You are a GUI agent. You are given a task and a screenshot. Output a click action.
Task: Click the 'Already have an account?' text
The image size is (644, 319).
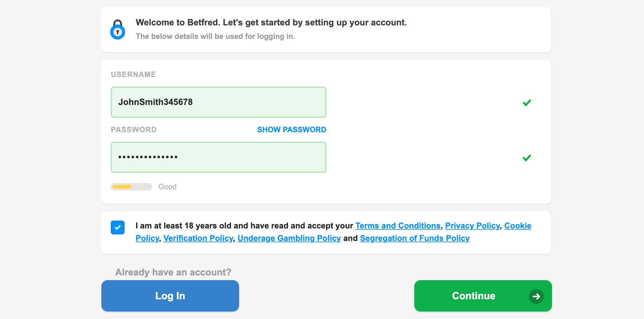tap(173, 272)
